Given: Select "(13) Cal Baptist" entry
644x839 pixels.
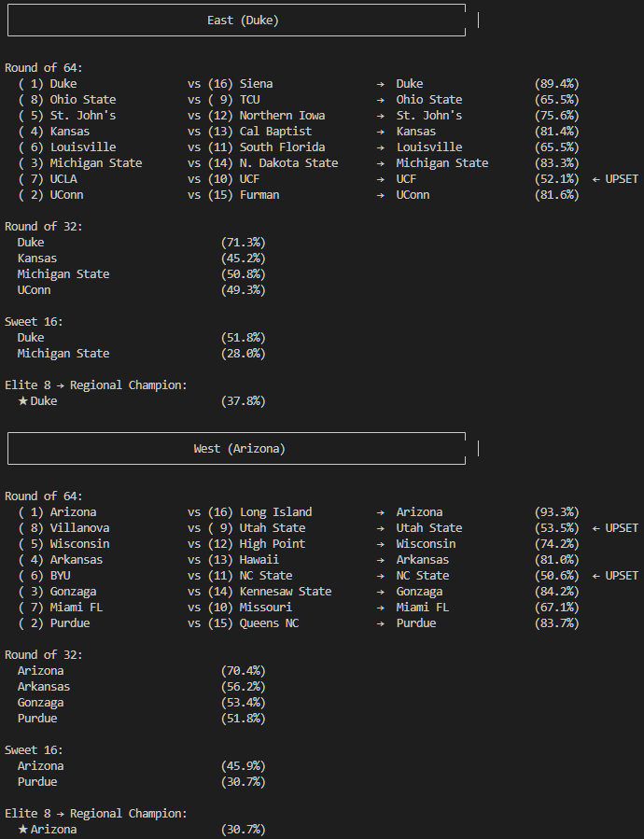Looking at the screenshot, I should [259, 131].
